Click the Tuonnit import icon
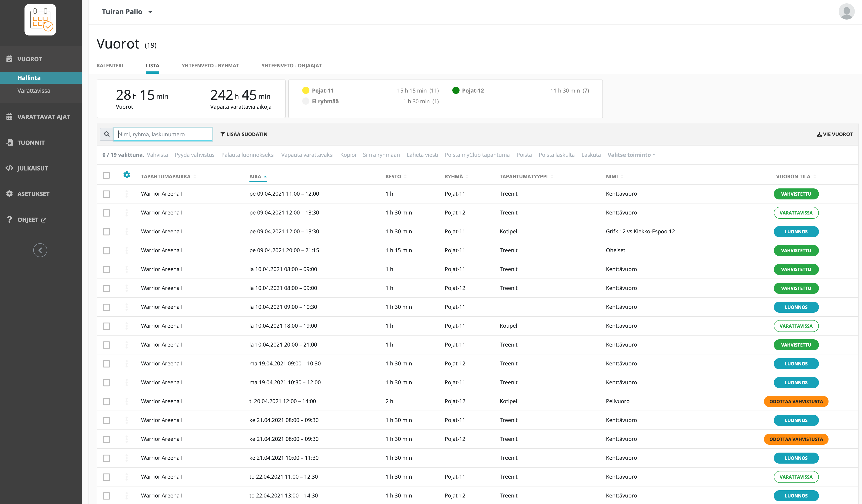 click(x=10, y=142)
